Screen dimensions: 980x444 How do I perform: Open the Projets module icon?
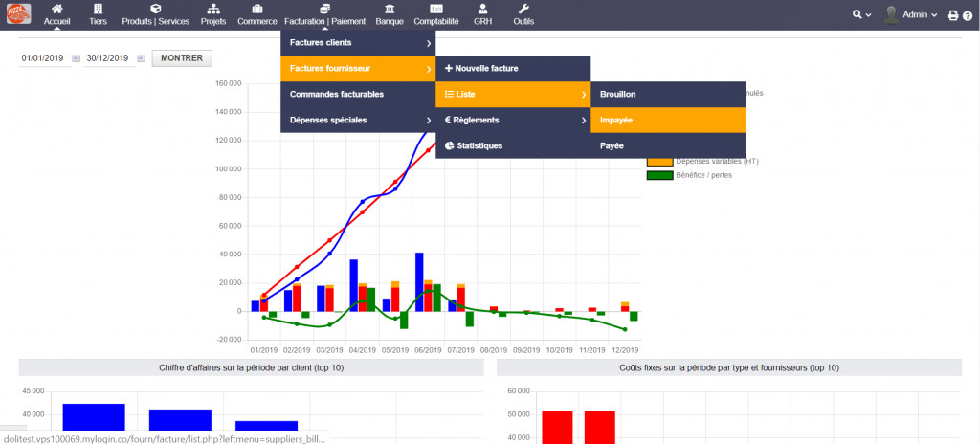coord(211,9)
